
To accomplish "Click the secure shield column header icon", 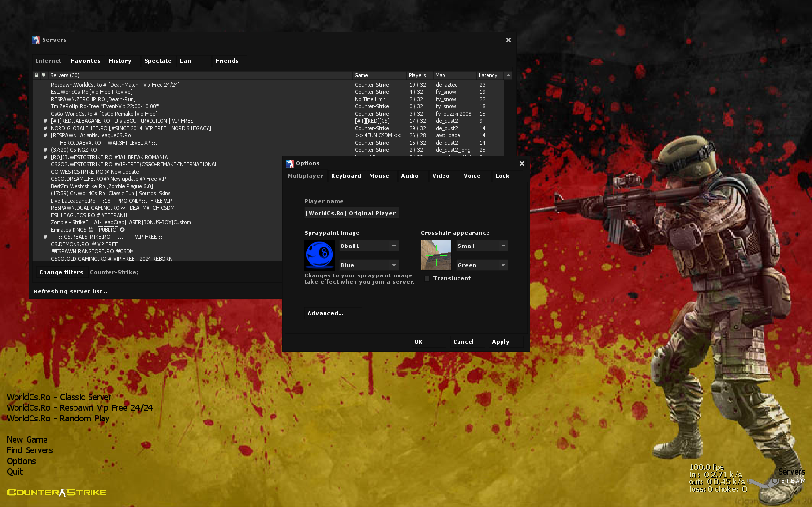I will [x=44, y=75].
